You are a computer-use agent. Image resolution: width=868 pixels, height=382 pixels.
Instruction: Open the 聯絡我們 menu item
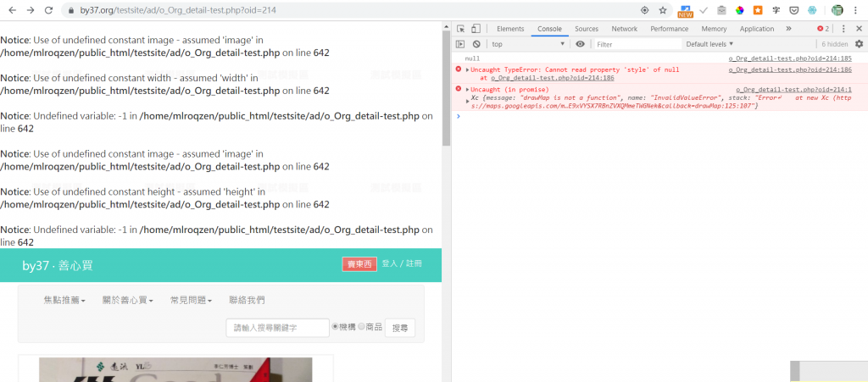click(x=247, y=300)
